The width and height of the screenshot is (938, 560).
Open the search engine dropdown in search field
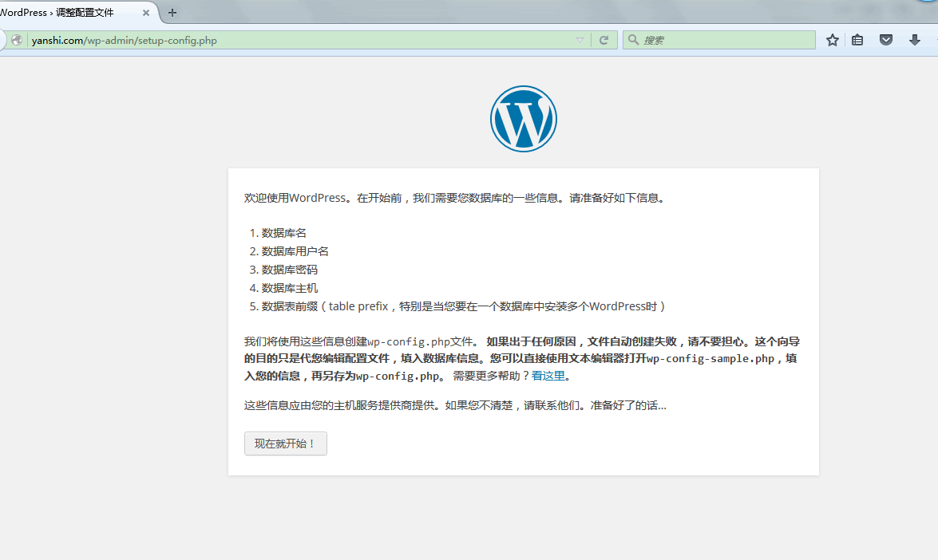click(632, 39)
